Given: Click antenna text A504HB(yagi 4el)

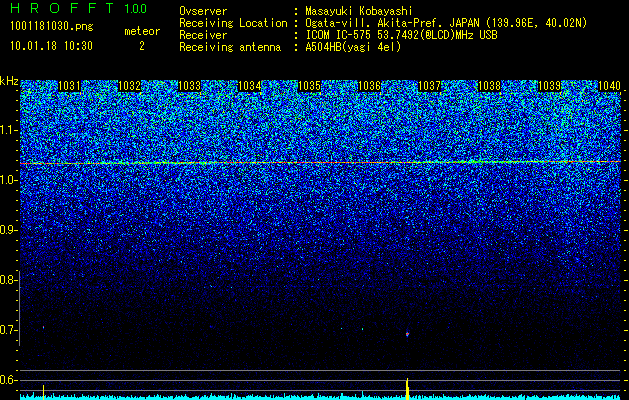Looking at the screenshot, I should point(353,47).
